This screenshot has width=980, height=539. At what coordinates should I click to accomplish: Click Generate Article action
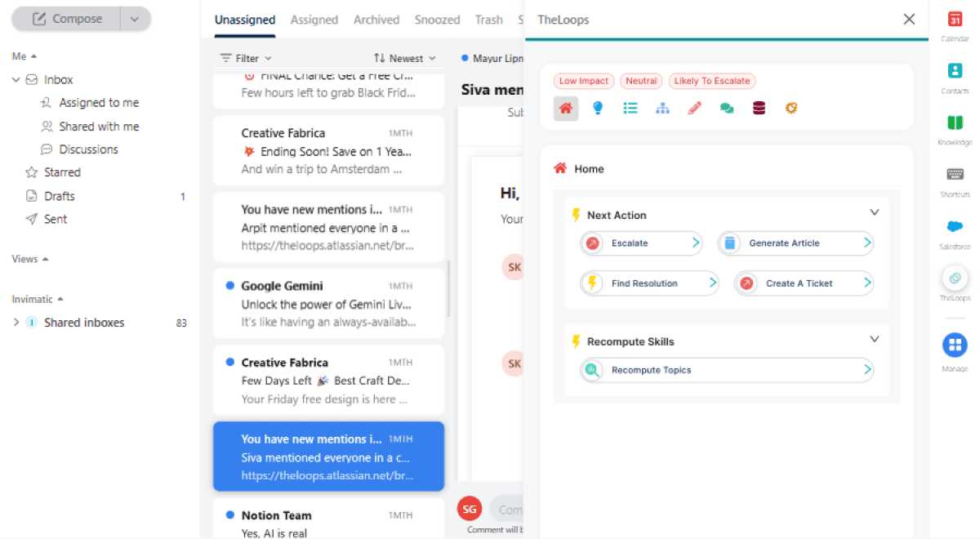pos(795,243)
